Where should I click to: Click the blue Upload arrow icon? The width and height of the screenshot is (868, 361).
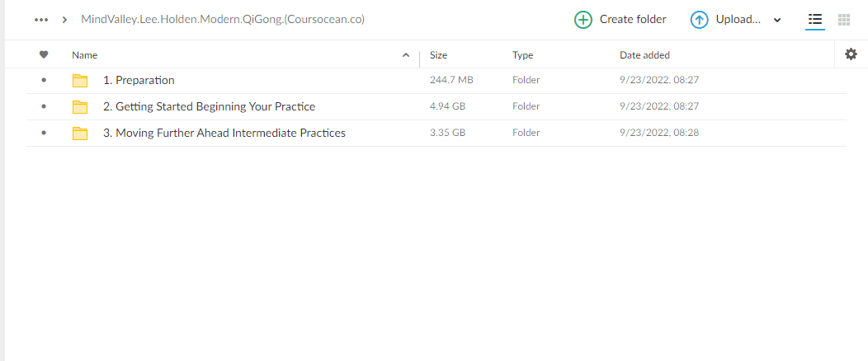click(700, 20)
